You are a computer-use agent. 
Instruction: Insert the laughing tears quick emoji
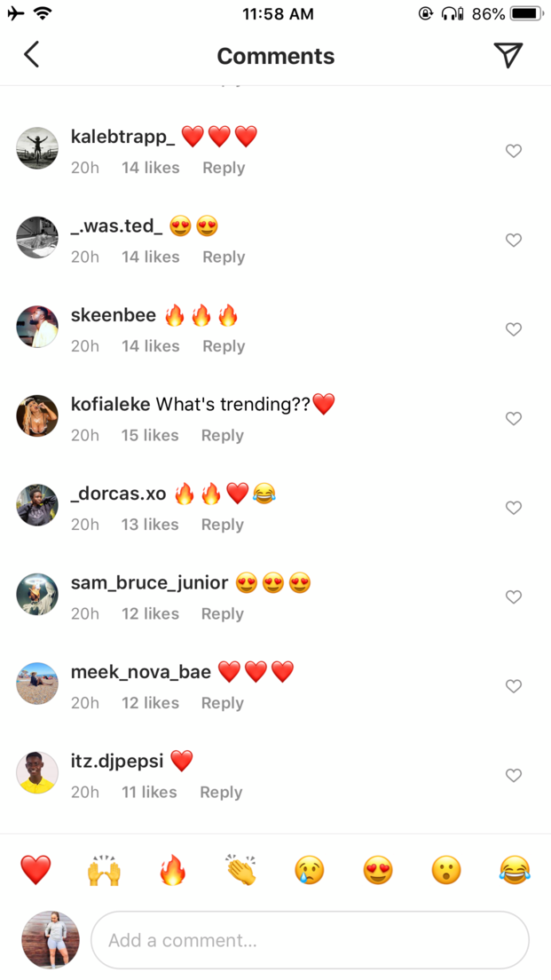515,869
